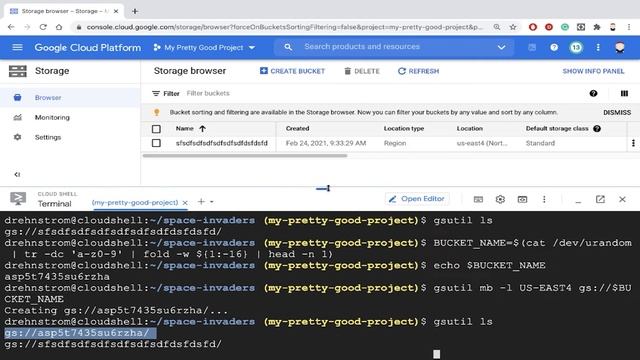Open the main hamburger navigation menu
The image size is (640, 360).
[x=17, y=47]
